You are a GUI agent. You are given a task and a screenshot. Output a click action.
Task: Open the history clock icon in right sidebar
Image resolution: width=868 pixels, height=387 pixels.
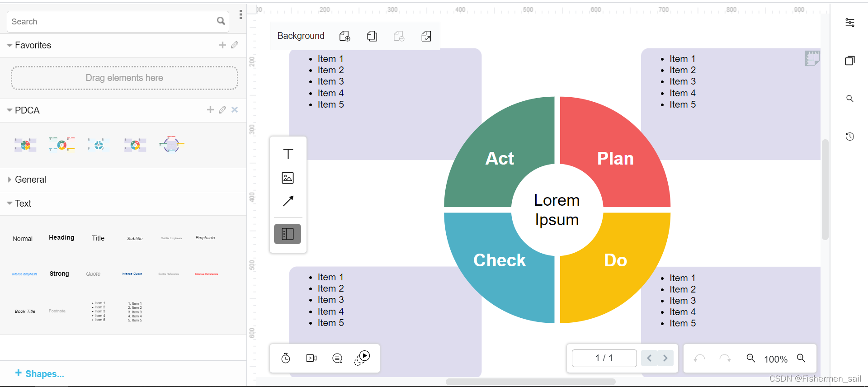click(x=850, y=137)
